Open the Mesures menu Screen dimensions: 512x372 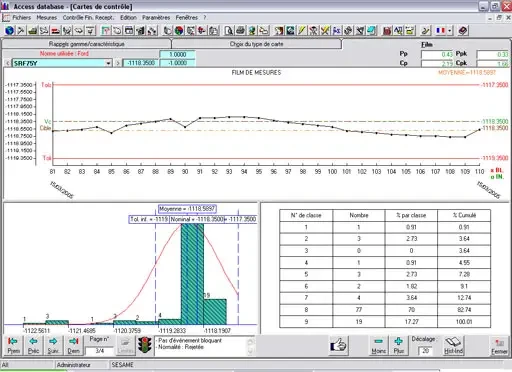click(x=47, y=17)
